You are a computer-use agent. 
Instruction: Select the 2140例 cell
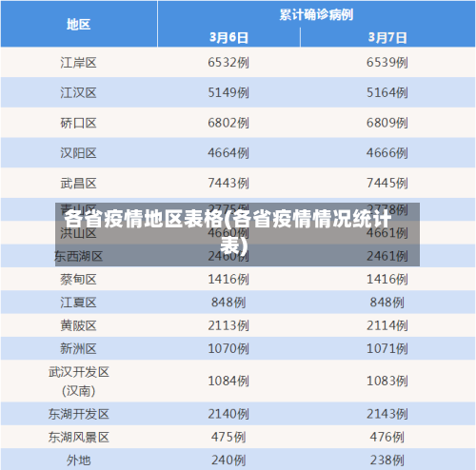228,414
